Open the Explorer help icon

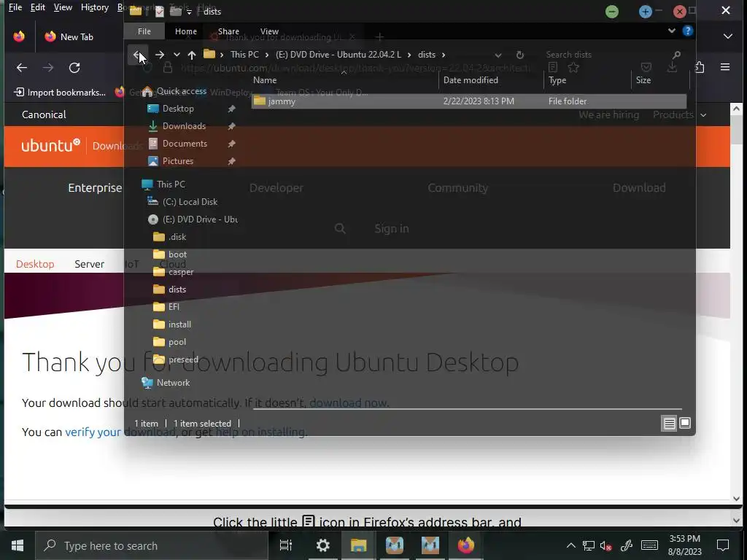click(687, 31)
